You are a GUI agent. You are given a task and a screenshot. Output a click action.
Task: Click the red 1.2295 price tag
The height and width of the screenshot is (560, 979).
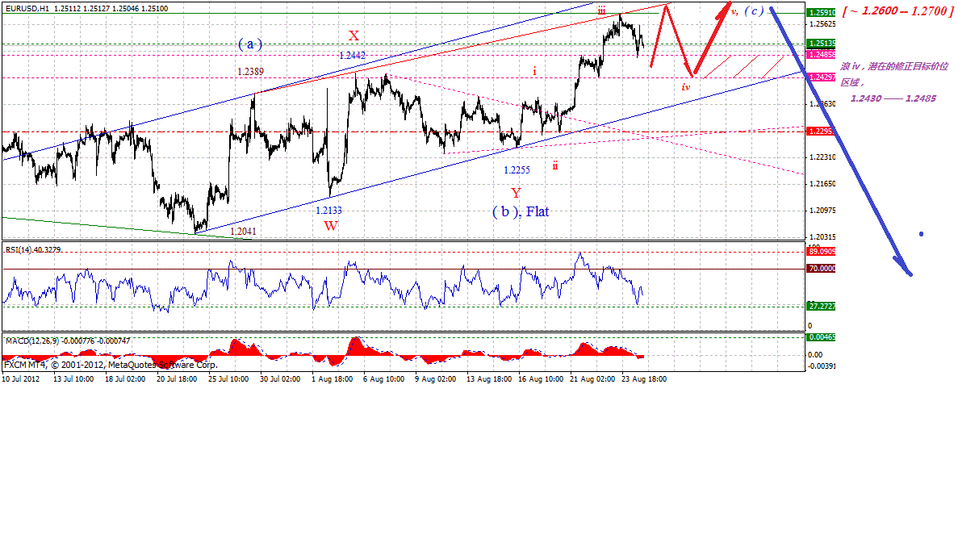point(821,131)
